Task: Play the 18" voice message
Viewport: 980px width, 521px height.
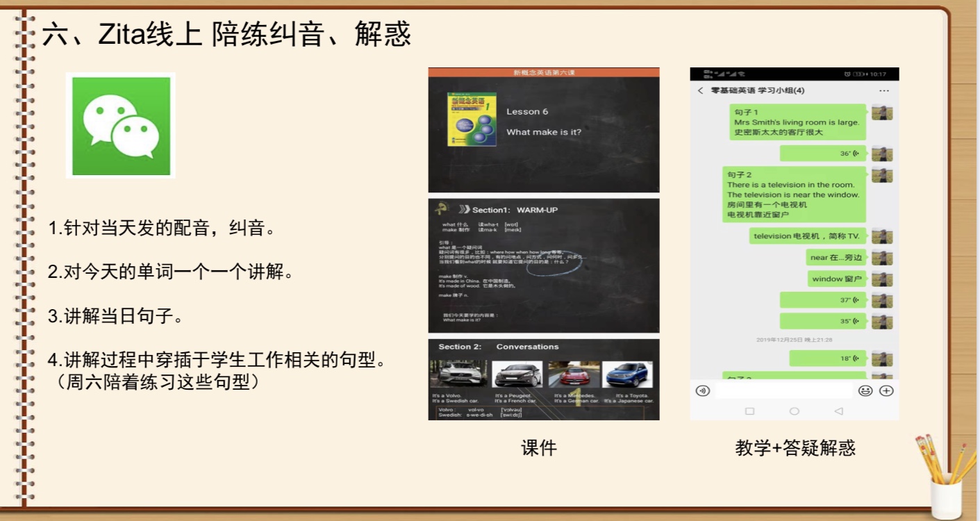Action: pos(828,358)
